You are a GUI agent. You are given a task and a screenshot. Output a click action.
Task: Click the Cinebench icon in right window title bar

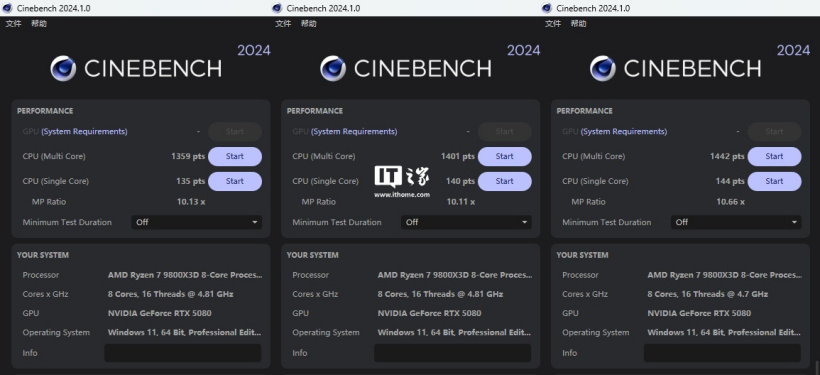547,8
